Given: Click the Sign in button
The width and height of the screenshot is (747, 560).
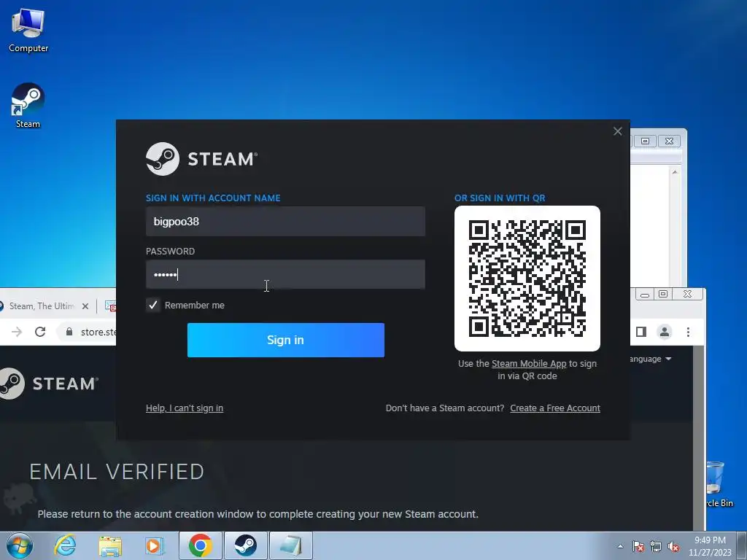Looking at the screenshot, I should [x=286, y=340].
